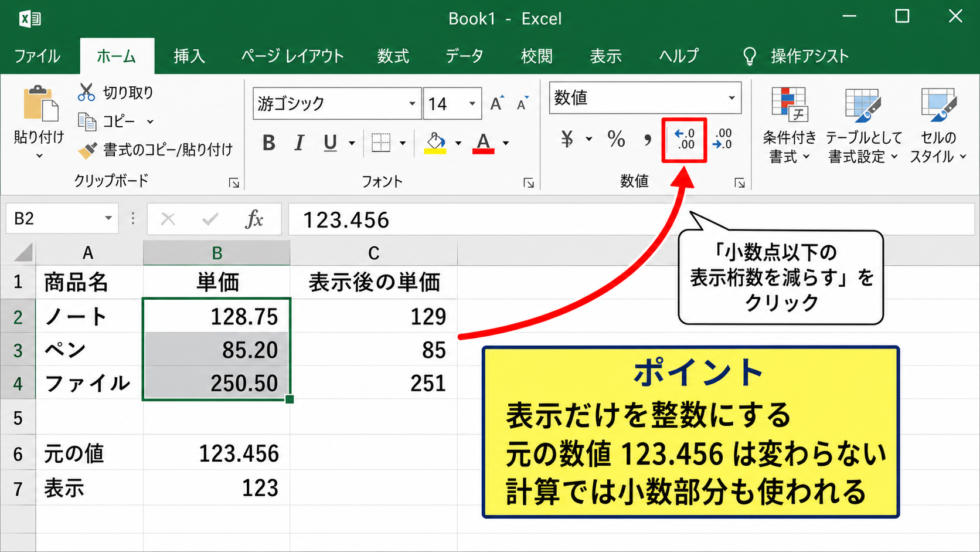This screenshot has height=552, width=980.
Task: Toggle Italic formatting
Action: (x=299, y=143)
